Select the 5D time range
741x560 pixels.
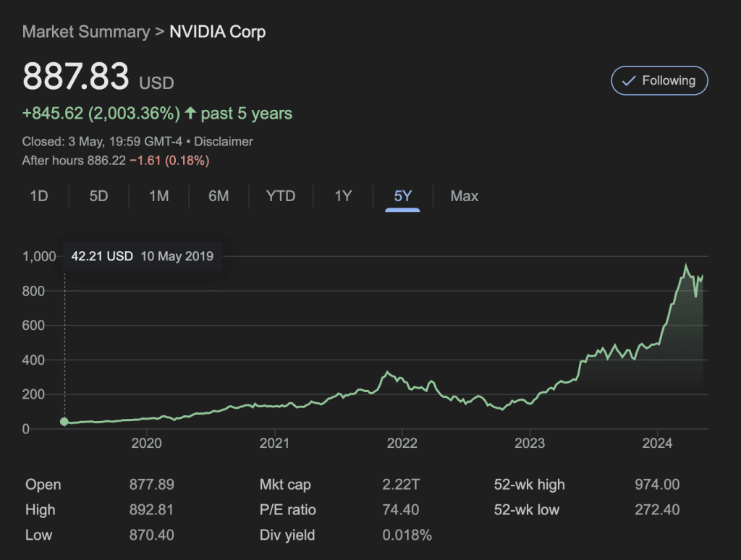tap(99, 196)
